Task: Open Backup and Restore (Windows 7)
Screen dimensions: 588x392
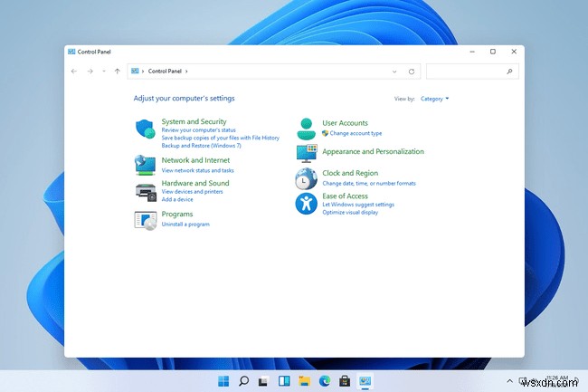Action: pyautogui.click(x=201, y=146)
